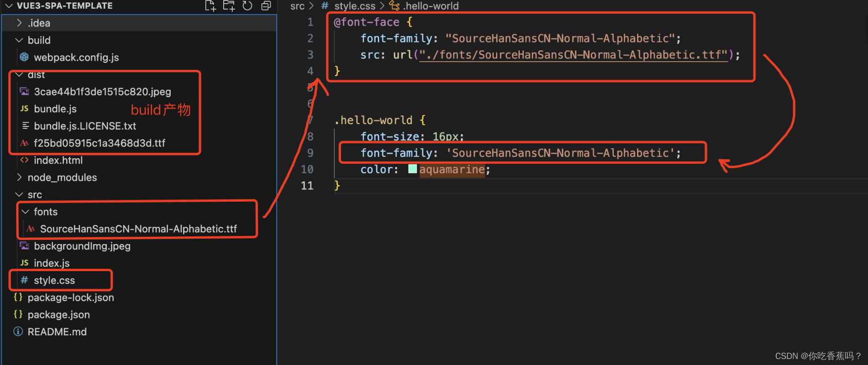The height and width of the screenshot is (365, 868).
Task: Click font icon of SourceHanSansCN-Normal-Alphabetic.ttf
Action: (x=31, y=229)
